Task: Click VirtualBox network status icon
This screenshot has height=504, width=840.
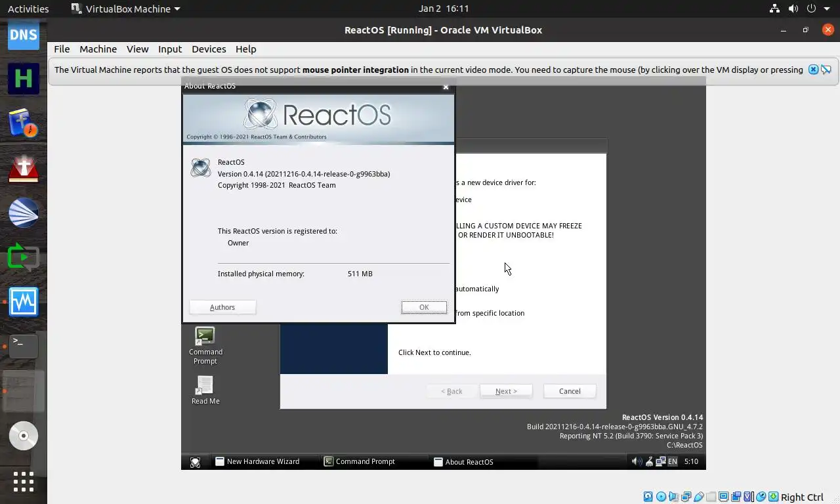Action: [x=686, y=497]
